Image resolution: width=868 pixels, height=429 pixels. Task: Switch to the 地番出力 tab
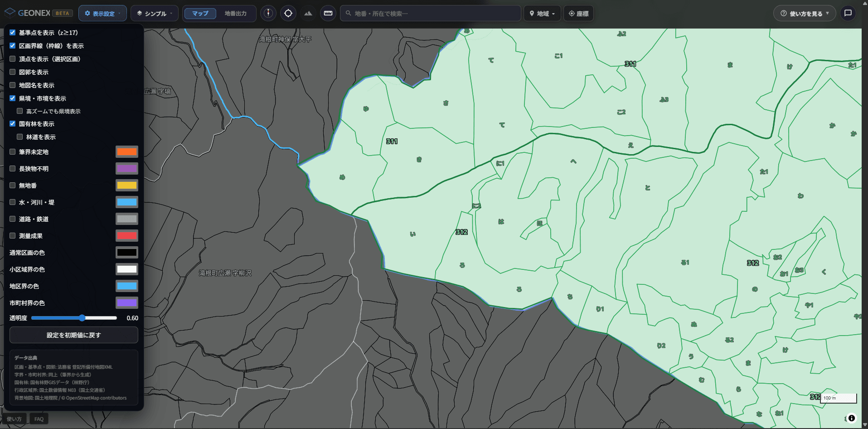point(235,14)
